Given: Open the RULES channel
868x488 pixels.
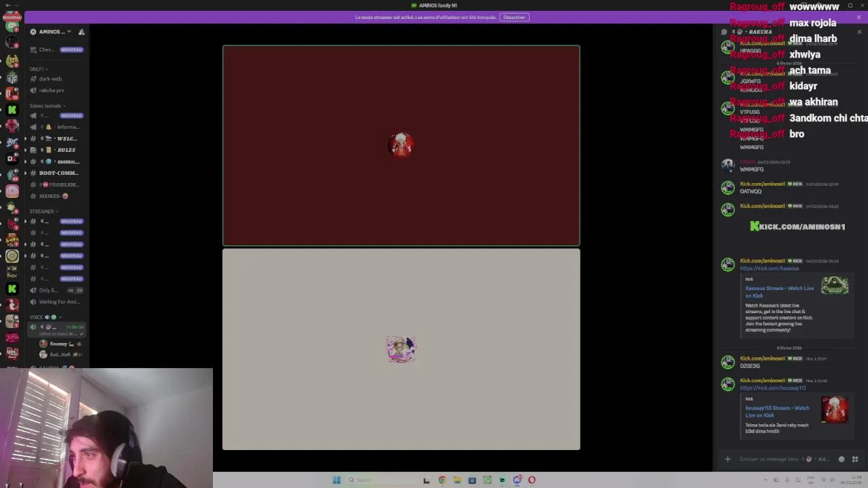Looking at the screenshot, I should click(58, 150).
